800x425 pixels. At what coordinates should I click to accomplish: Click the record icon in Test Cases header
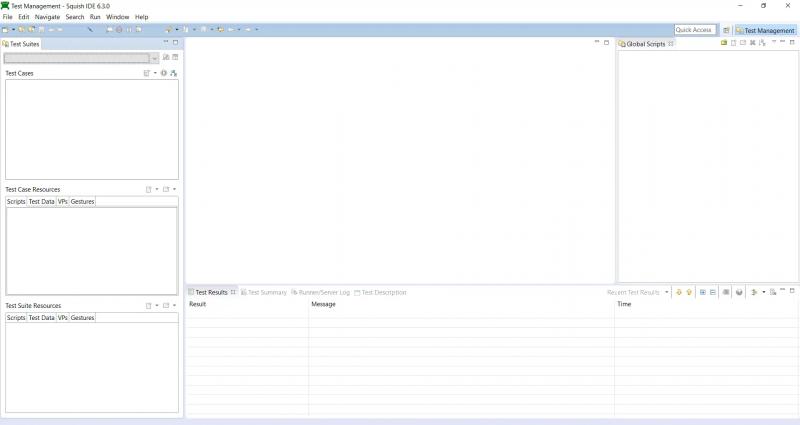[x=164, y=73]
